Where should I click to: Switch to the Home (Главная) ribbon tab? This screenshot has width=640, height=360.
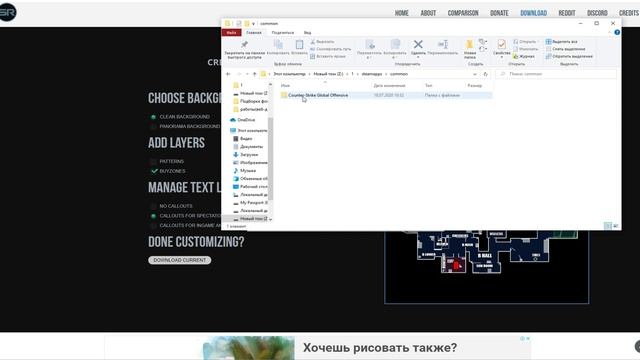coord(254,33)
